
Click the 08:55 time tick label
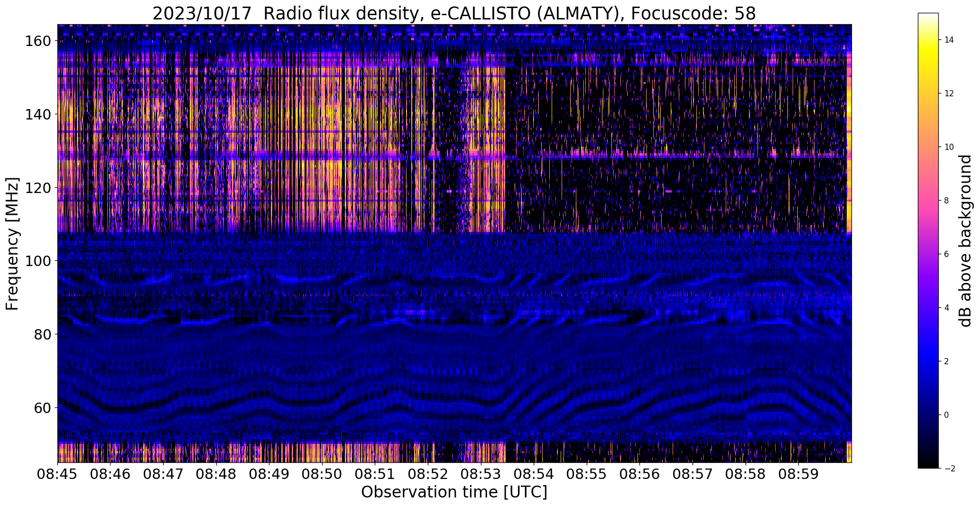click(587, 474)
